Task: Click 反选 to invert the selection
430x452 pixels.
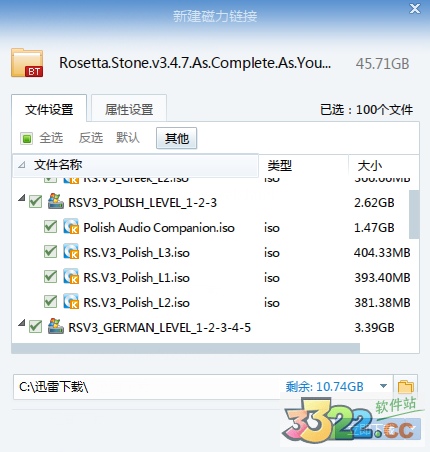Action: tap(91, 138)
